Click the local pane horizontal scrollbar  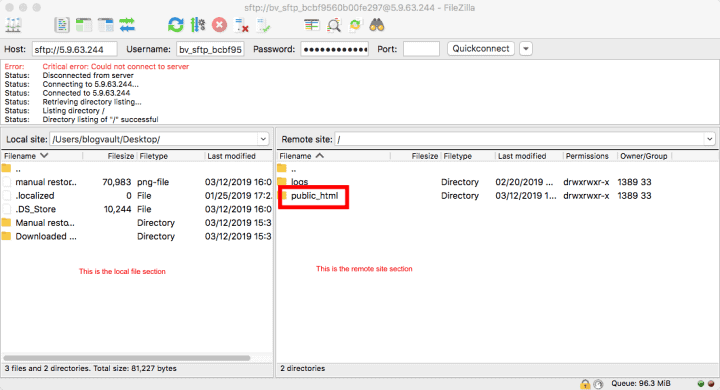tap(127, 357)
